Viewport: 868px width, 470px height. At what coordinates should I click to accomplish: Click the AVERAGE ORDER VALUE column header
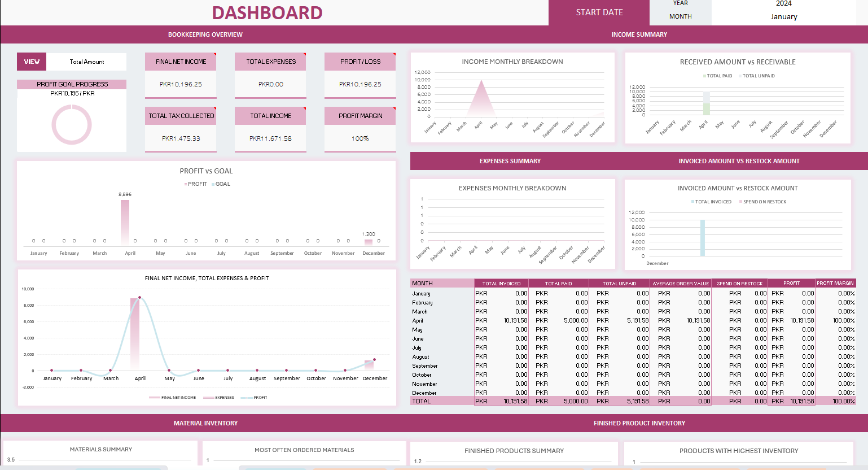681,284
